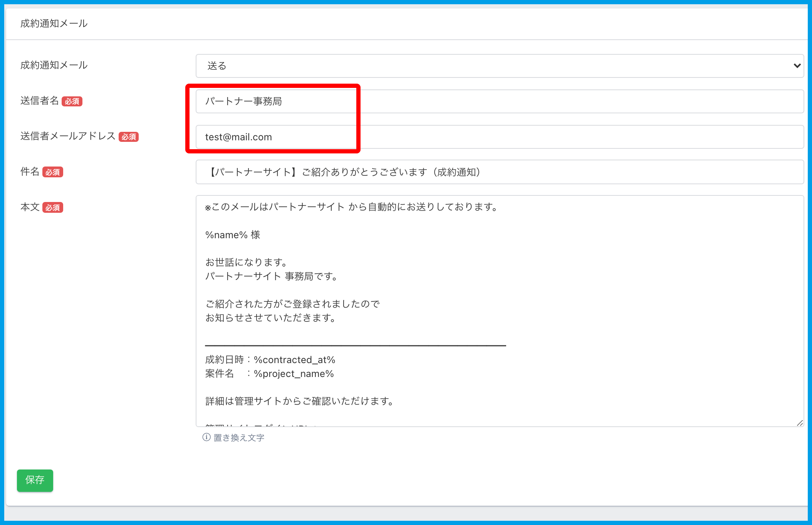Open the 置き換え文字 help link
Image resolution: width=812 pixels, height=525 pixels.
[239, 437]
